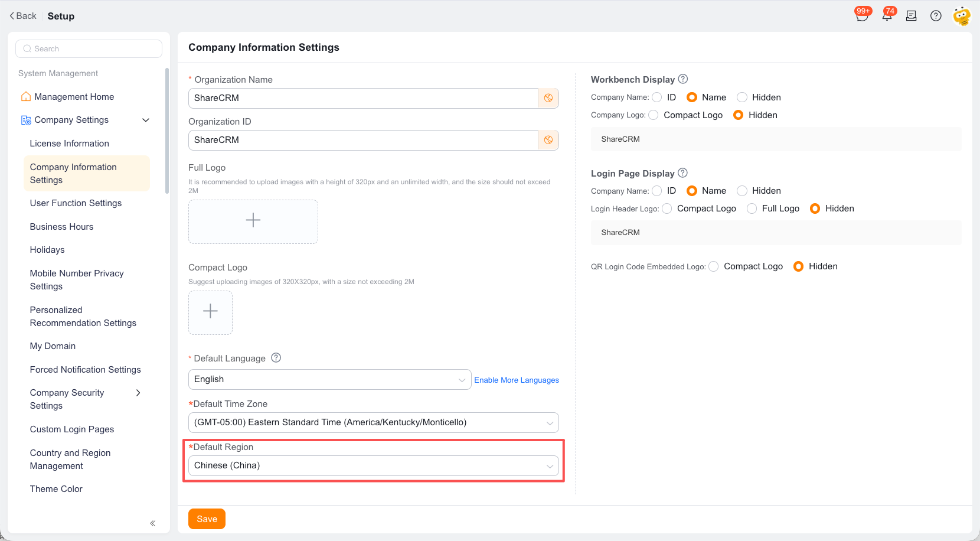Image resolution: width=980 pixels, height=541 pixels.
Task: Click the Management Home house icon
Action: (x=25, y=96)
